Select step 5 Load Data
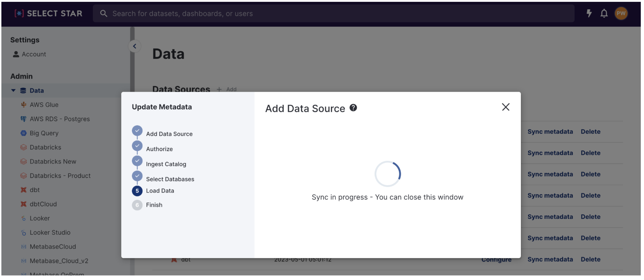644x280 pixels. tap(137, 191)
